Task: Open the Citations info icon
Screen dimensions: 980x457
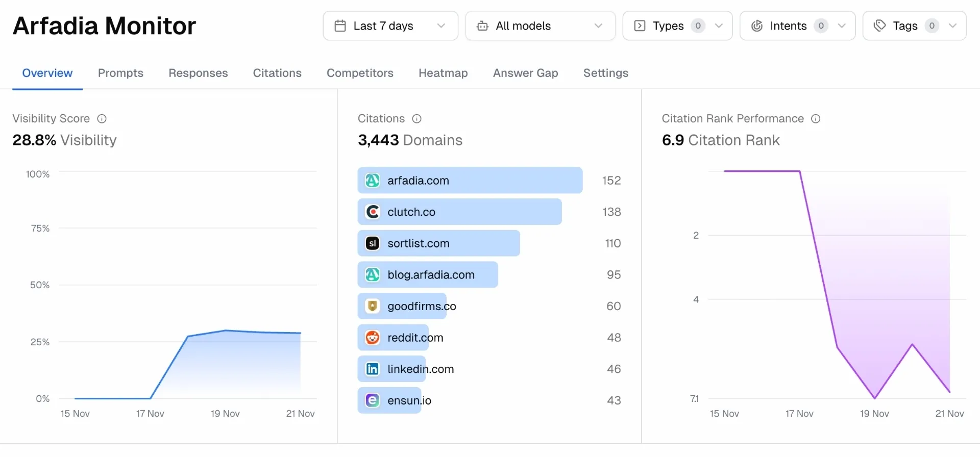Action: point(417,119)
